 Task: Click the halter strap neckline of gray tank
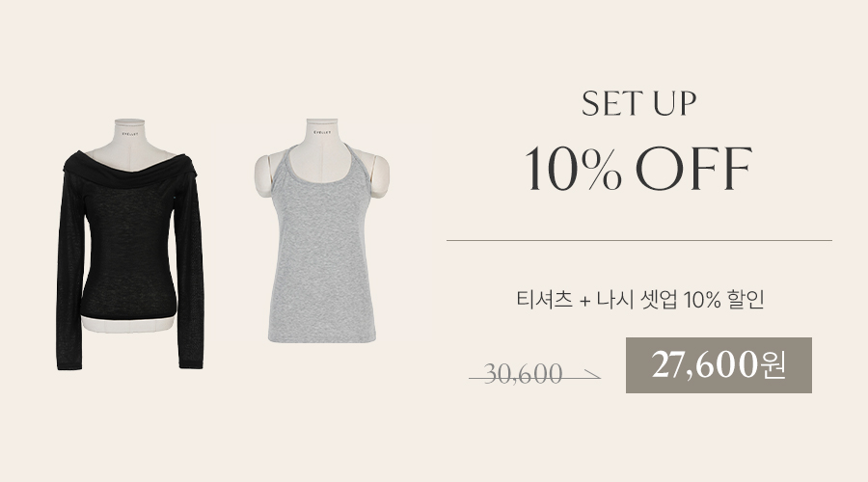[321, 165]
